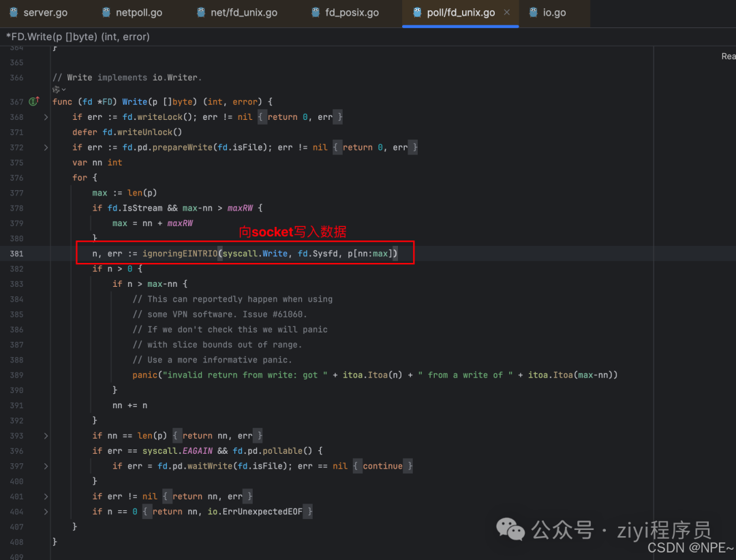This screenshot has width=736, height=560.
Task: Click the FD.Write breadcrumb at top
Action: [78, 36]
